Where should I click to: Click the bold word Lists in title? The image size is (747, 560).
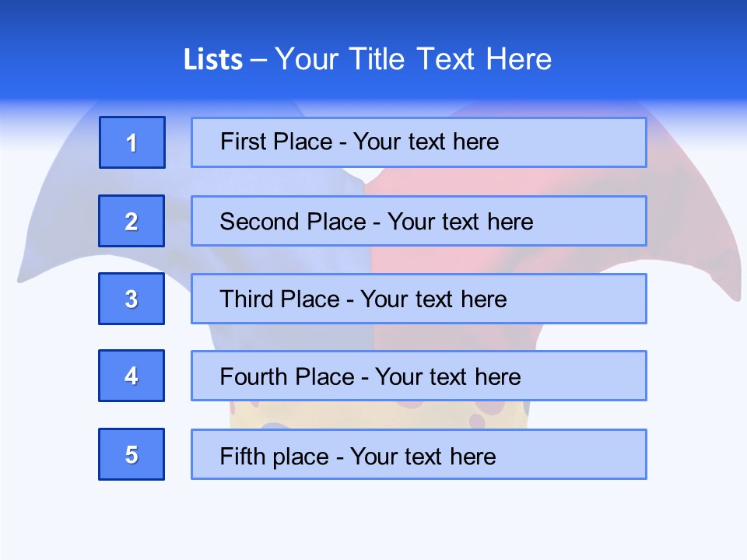pyautogui.click(x=213, y=60)
